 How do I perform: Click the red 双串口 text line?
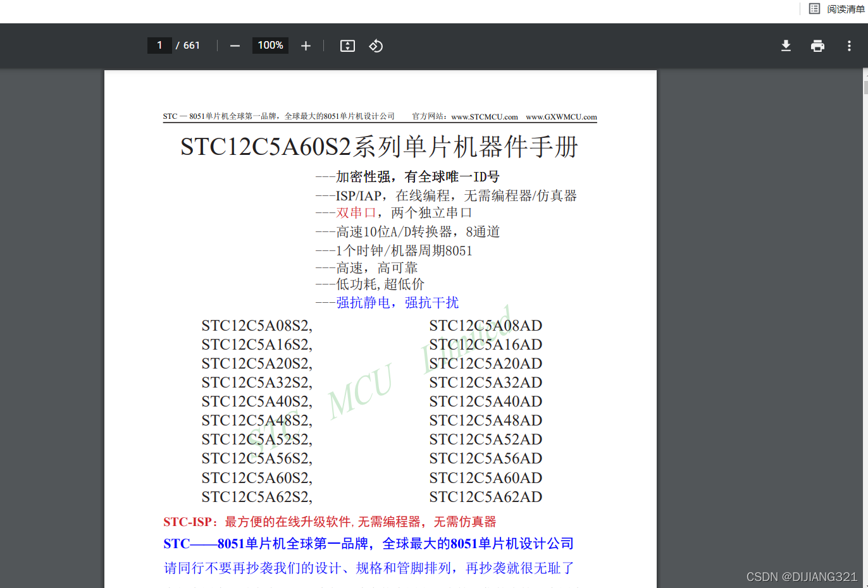pyautogui.click(x=394, y=213)
